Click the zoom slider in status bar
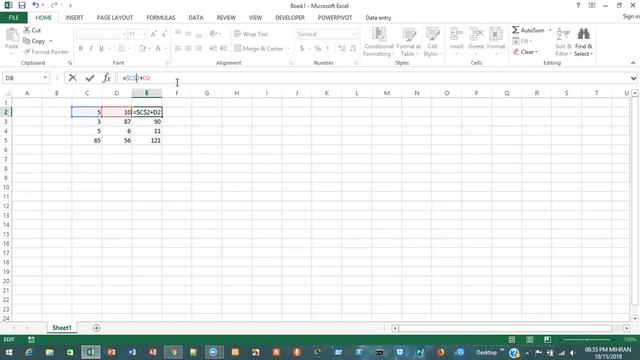 (x=588, y=340)
